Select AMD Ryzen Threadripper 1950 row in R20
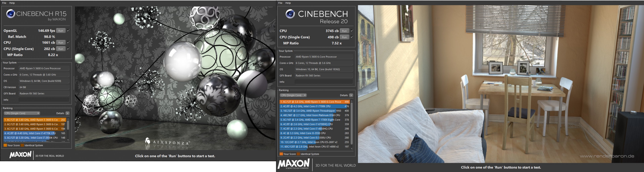This screenshot has width=644, height=172. tap(314, 111)
